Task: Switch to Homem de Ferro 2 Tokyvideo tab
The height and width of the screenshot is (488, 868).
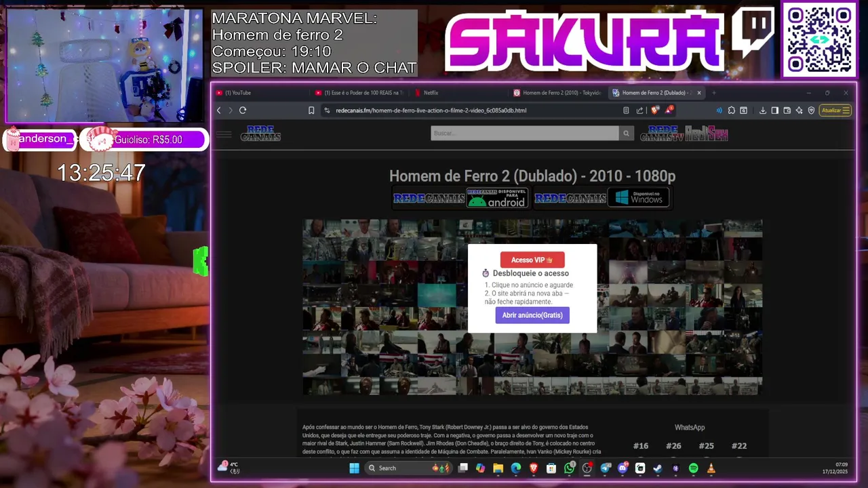Action: (x=557, y=93)
